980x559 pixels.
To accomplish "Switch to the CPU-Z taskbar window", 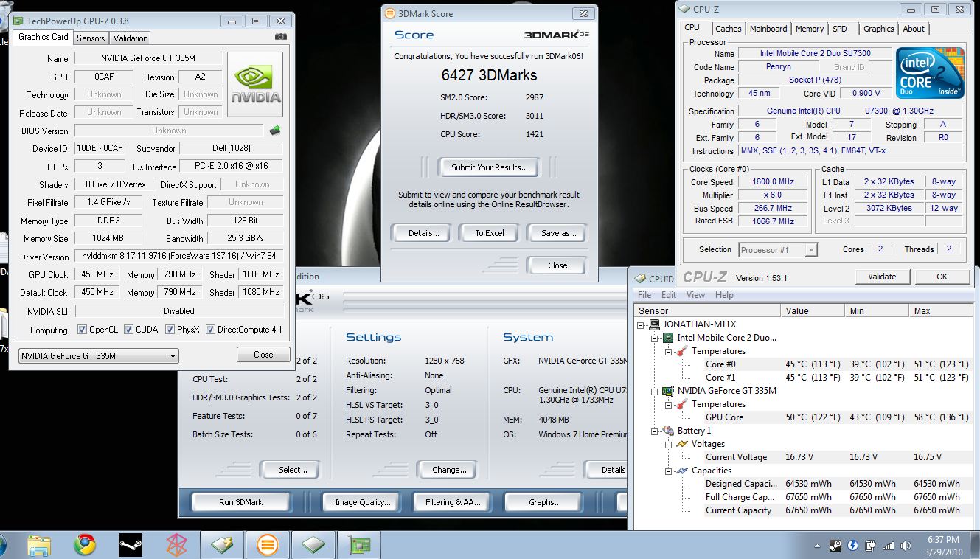I will (x=313, y=545).
